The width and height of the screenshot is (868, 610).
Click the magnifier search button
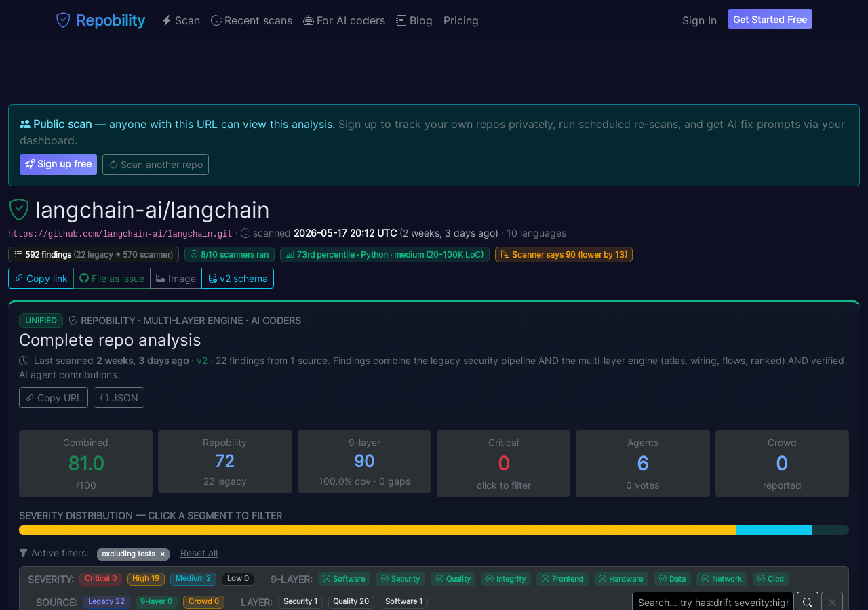click(x=808, y=602)
